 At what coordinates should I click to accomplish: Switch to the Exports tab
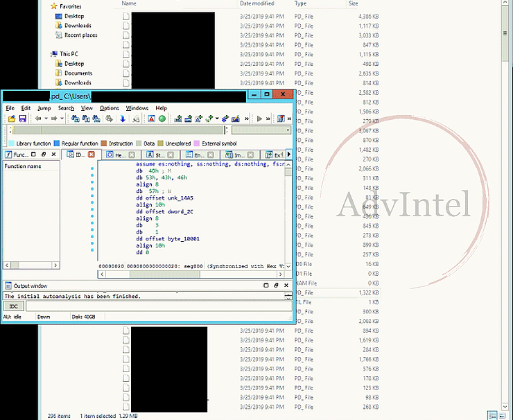274,155
